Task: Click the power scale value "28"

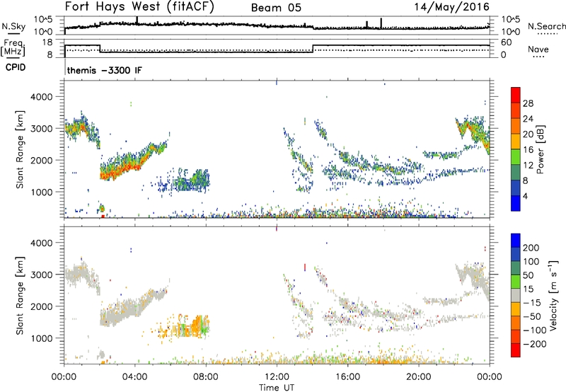Action: coord(528,103)
